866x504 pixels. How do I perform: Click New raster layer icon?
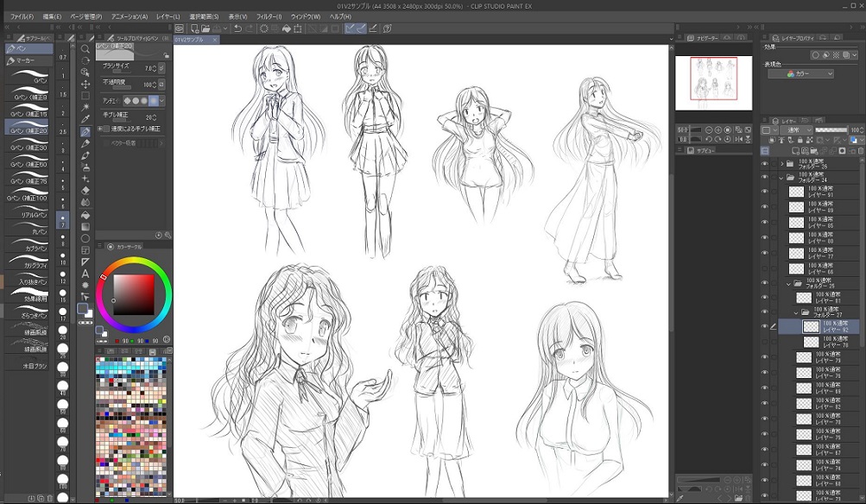pos(795,151)
